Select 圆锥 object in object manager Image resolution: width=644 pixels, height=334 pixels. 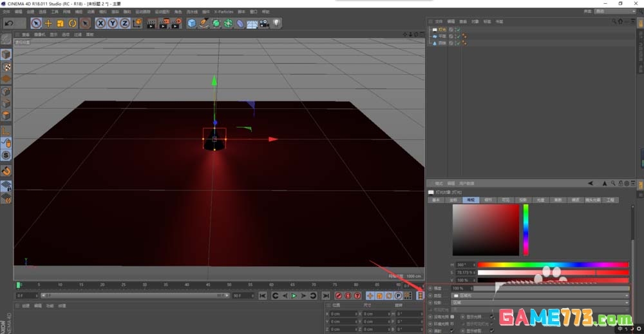[x=442, y=43]
